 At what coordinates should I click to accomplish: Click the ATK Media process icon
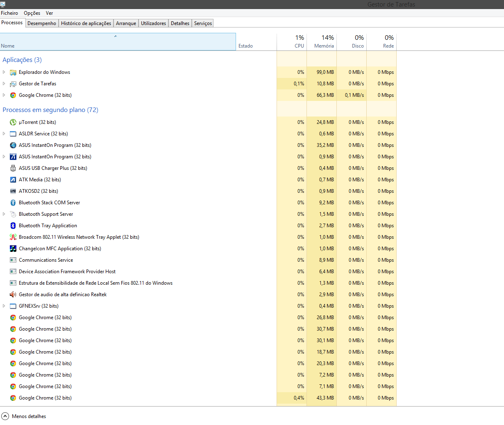pyautogui.click(x=13, y=180)
